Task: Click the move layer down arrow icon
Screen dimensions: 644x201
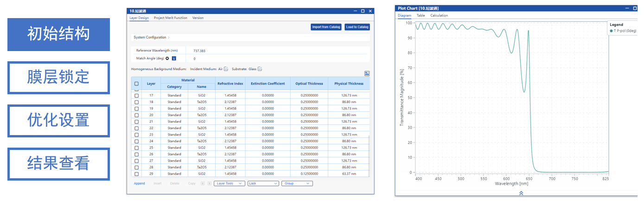Action: click(x=209, y=184)
